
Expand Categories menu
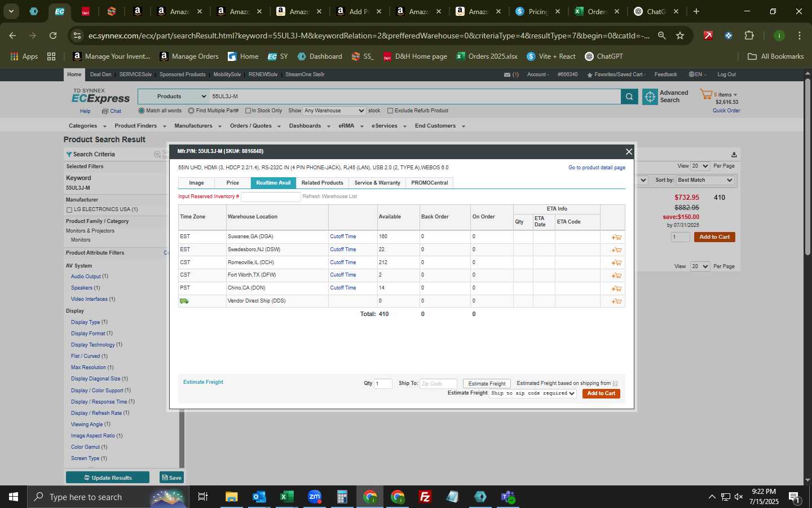pyautogui.click(x=86, y=126)
